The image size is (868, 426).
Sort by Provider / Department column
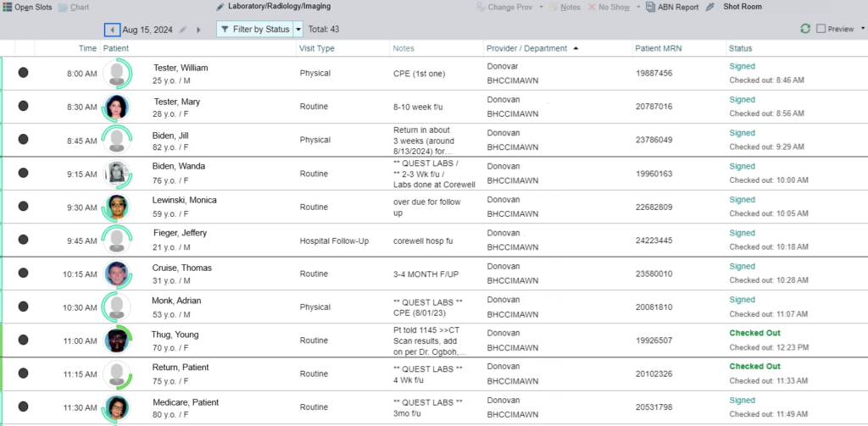click(526, 48)
